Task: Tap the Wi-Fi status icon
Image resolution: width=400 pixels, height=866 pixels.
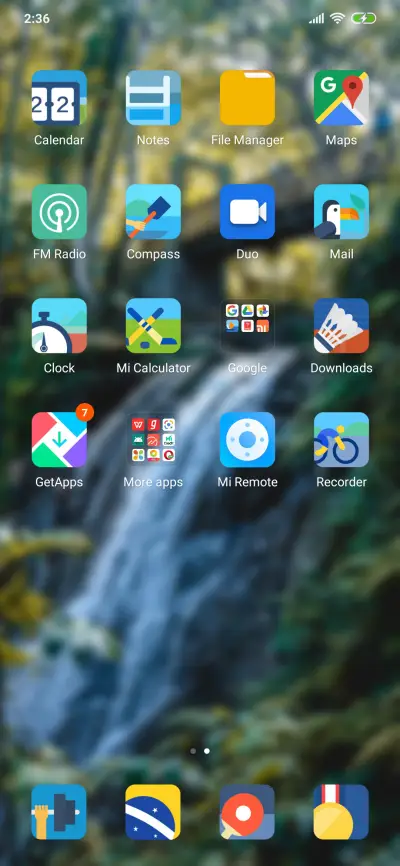Action: point(337,18)
